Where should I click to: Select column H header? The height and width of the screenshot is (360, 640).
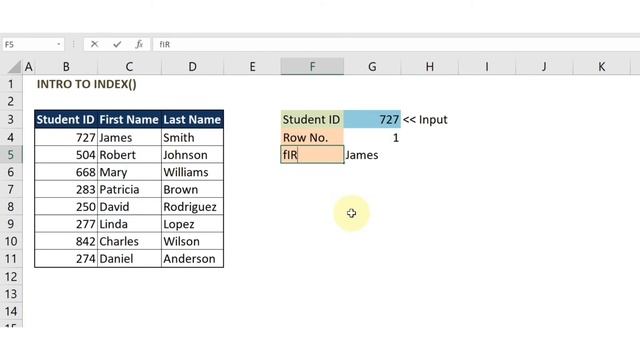click(430, 67)
